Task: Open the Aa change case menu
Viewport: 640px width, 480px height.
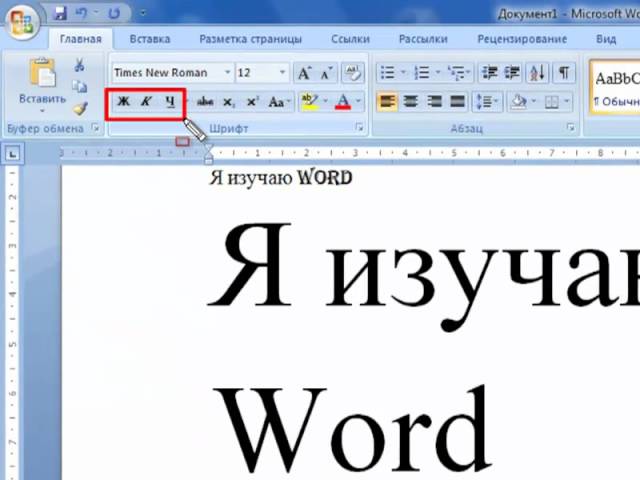Action: 279,102
